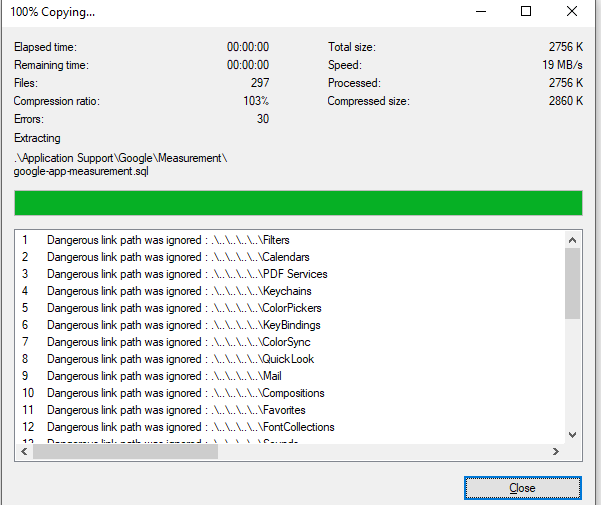Click the error list scroll down arrow
Screen dimensions: 601x505
[x=573, y=435]
